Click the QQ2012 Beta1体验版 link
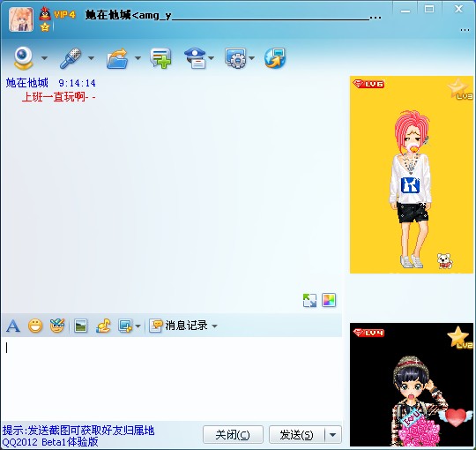This screenshot has height=450, width=476. pos(50,441)
